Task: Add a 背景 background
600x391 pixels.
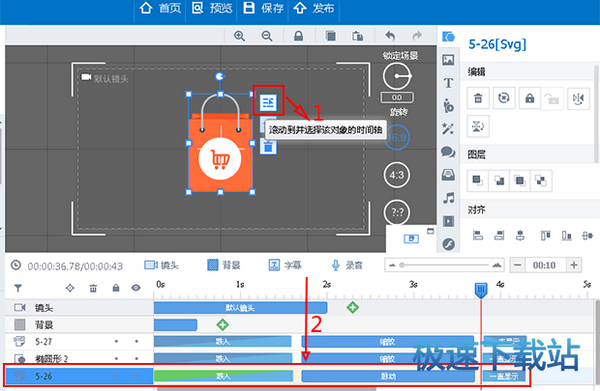Action: (224, 265)
